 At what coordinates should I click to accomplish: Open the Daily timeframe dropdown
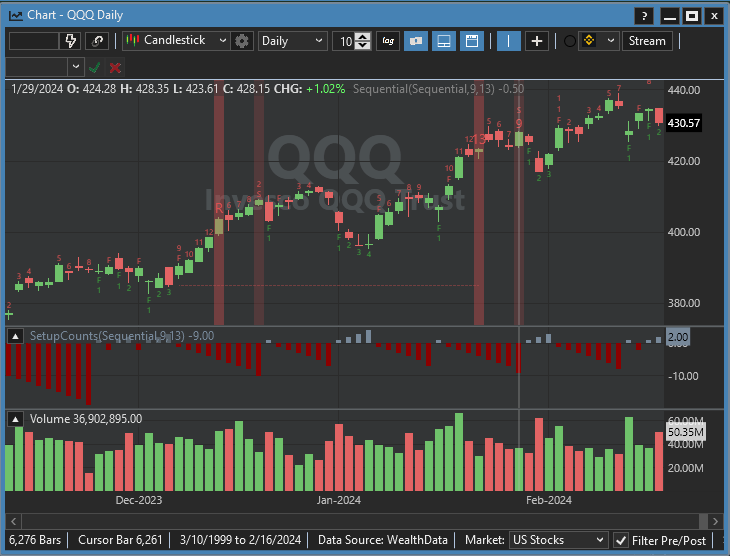coord(292,41)
